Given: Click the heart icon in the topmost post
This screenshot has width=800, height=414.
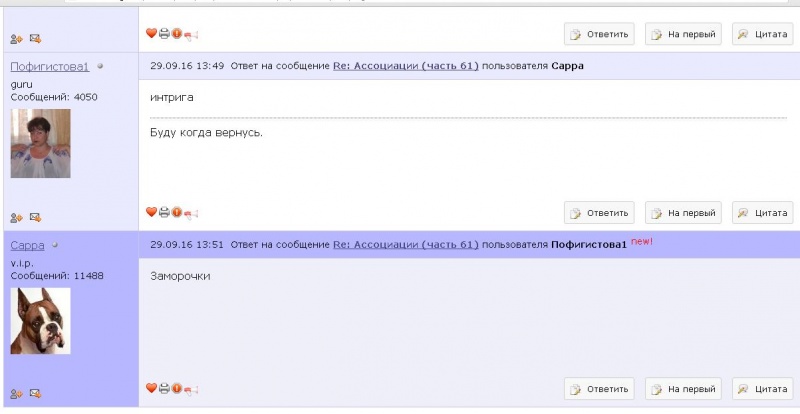Looking at the screenshot, I should tap(152, 33).
